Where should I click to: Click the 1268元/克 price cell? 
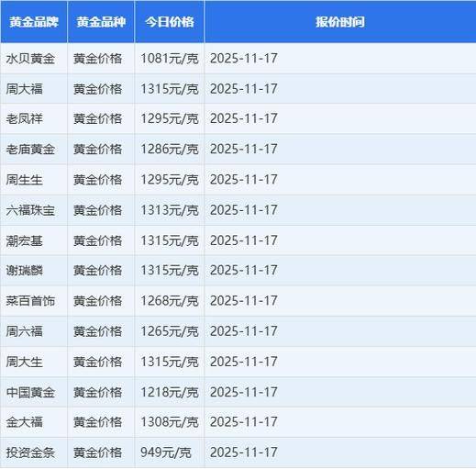(170, 301)
